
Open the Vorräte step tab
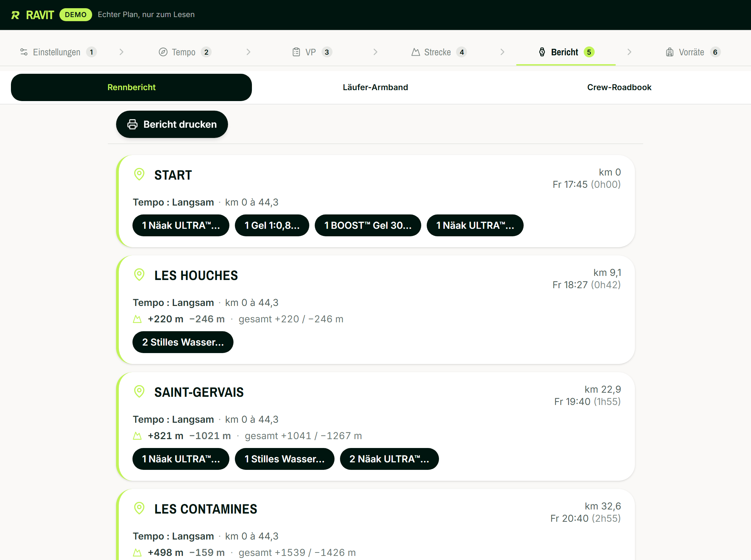(x=693, y=52)
